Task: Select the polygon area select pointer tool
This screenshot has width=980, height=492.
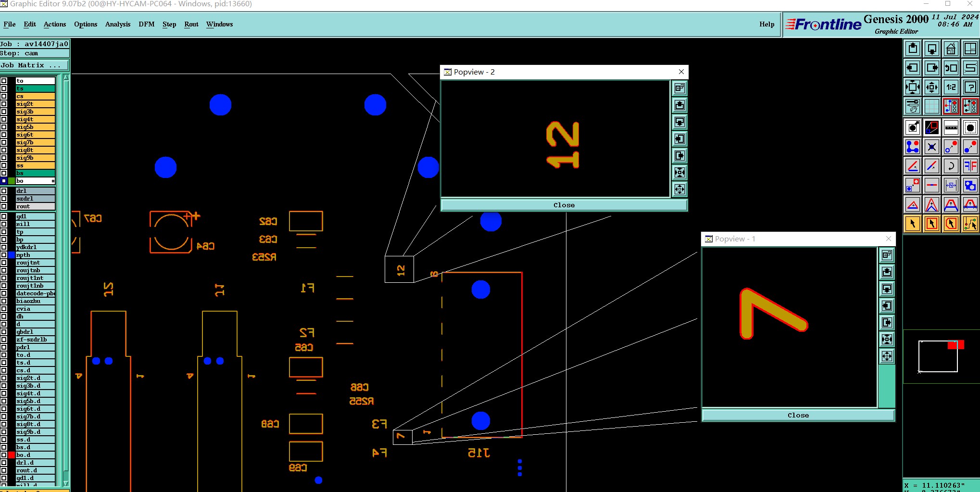Action: point(951,224)
